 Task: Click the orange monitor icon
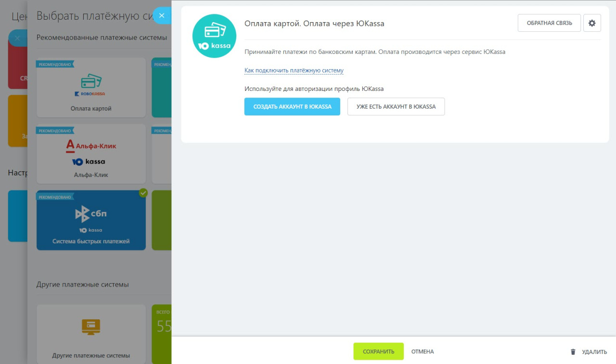pyautogui.click(x=91, y=327)
